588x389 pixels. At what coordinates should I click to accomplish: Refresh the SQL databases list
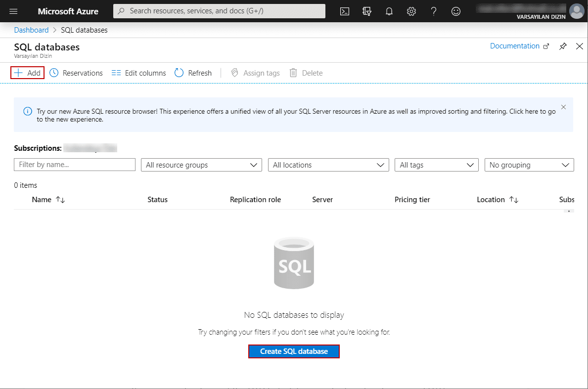click(x=193, y=73)
